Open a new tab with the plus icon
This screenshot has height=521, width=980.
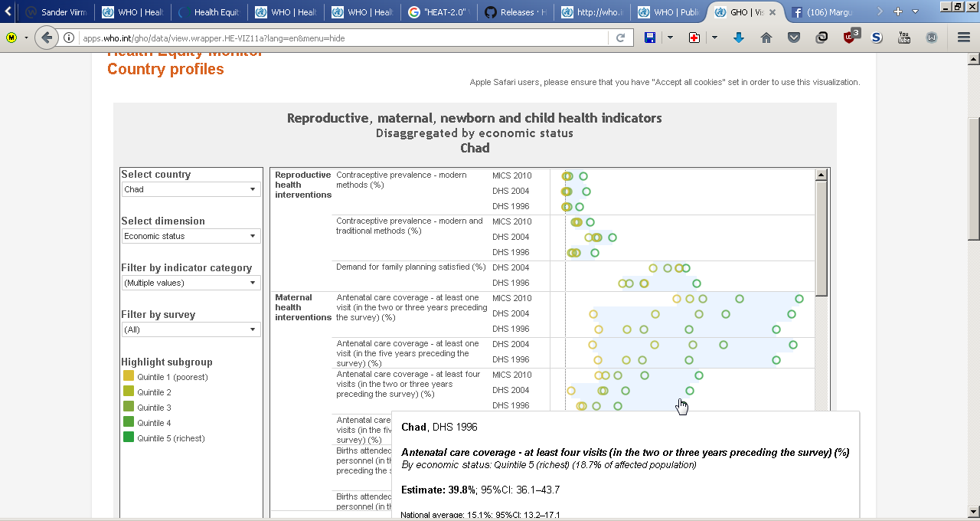click(898, 11)
